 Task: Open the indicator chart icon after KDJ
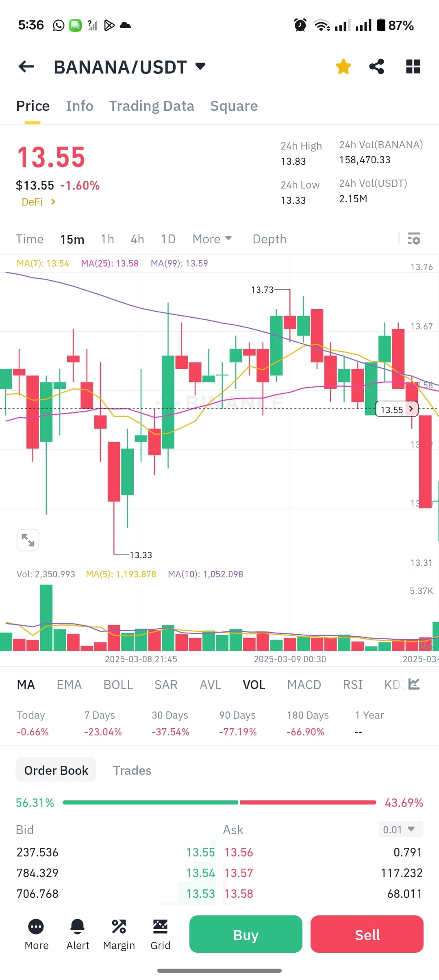(414, 684)
